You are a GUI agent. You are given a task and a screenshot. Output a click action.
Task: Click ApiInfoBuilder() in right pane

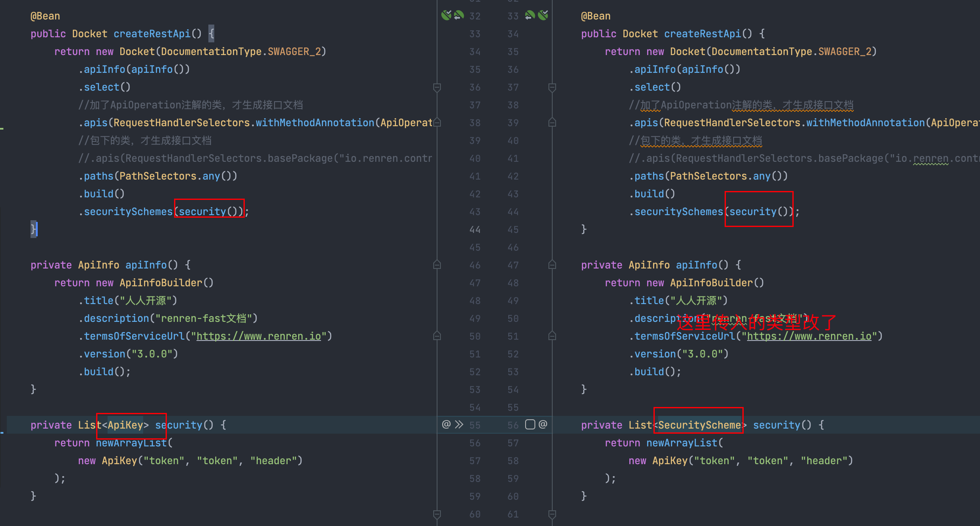(717, 283)
